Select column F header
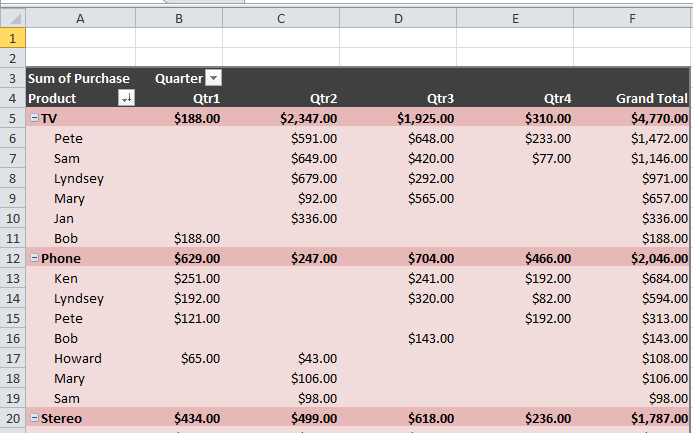Image resolution: width=693 pixels, height=433 pixels. (x=631, y=18)
